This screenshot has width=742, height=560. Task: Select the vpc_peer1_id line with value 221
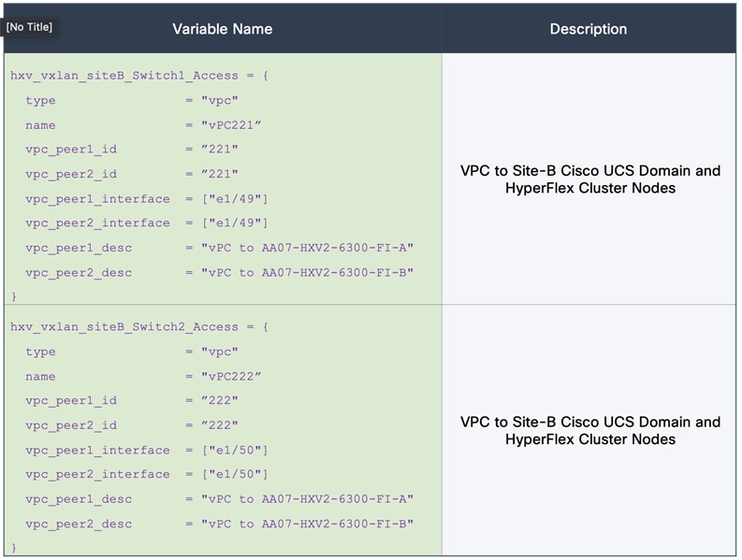(132, 150)
